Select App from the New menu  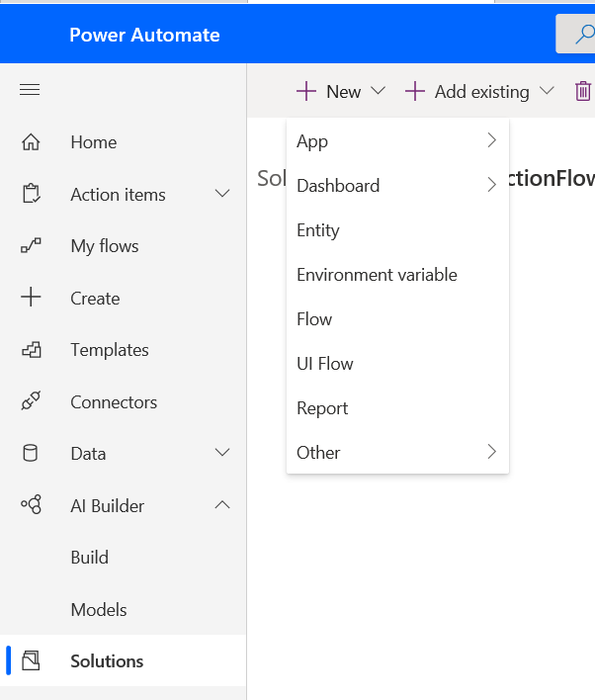pyautogui.click(x=397, y=141)
